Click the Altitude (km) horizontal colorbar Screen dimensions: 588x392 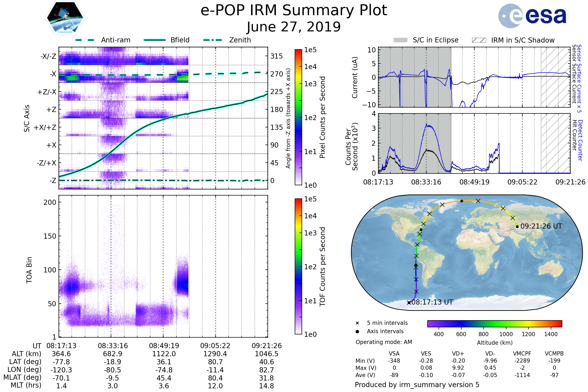pos(494,323)
